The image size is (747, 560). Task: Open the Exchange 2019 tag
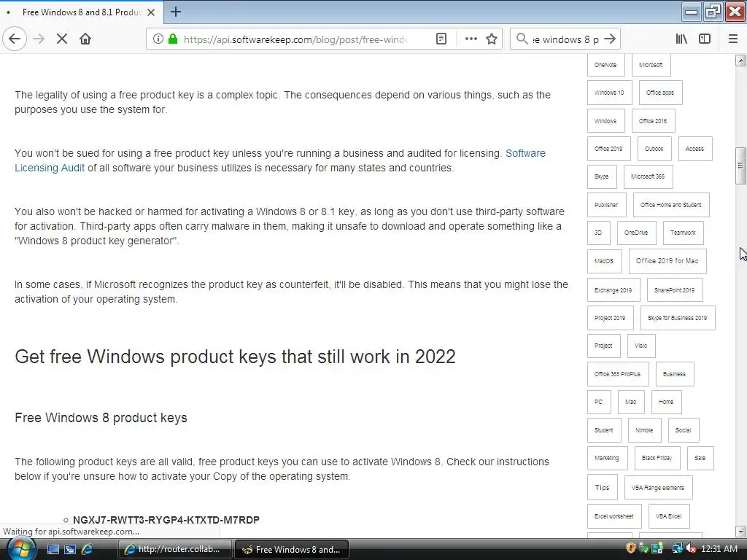[613, 290]
